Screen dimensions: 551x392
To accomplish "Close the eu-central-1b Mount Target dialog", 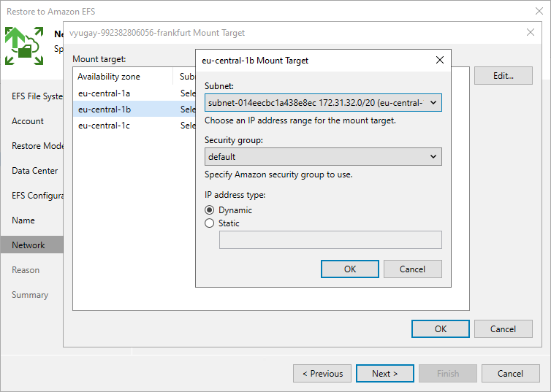I will [x=440, y=60].
